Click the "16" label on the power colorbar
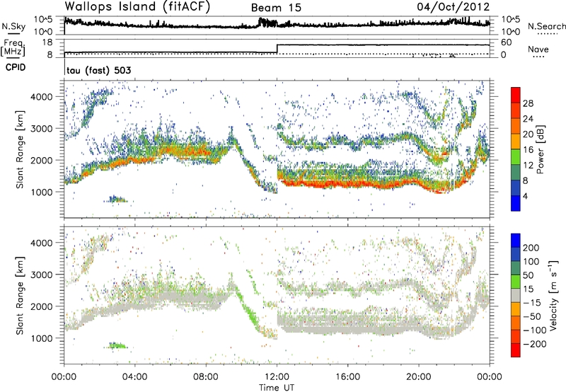This screenshot has height=392, width=566. coord(528,150)
